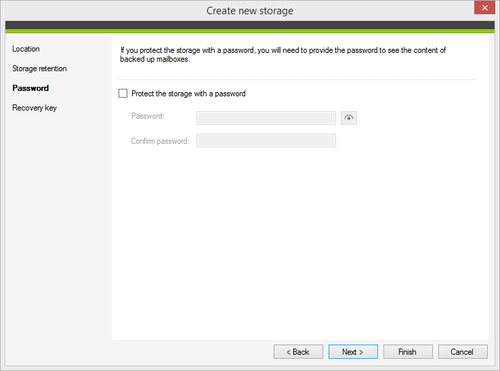
Task: Click the 'Confirm password:' field label
Action: point(160,141)
